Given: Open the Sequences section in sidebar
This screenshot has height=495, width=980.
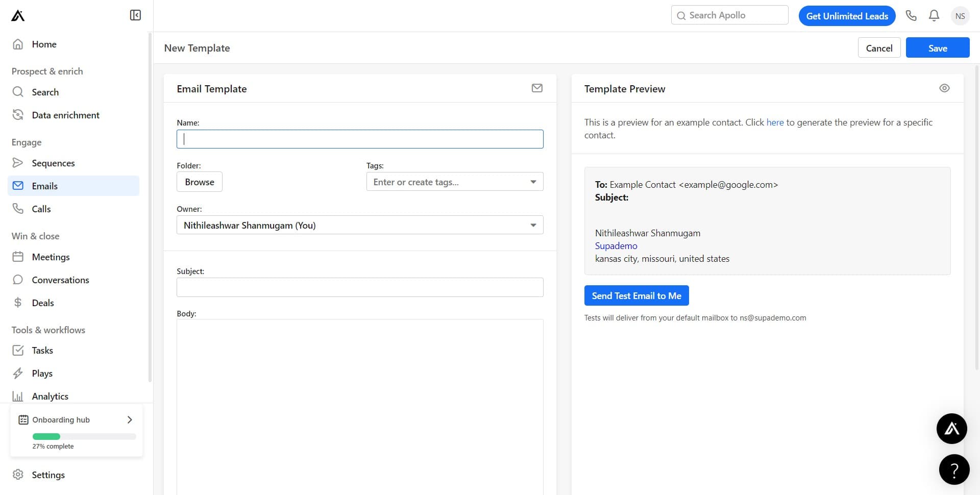Looking at the screenshot, I should click(54, 163).
